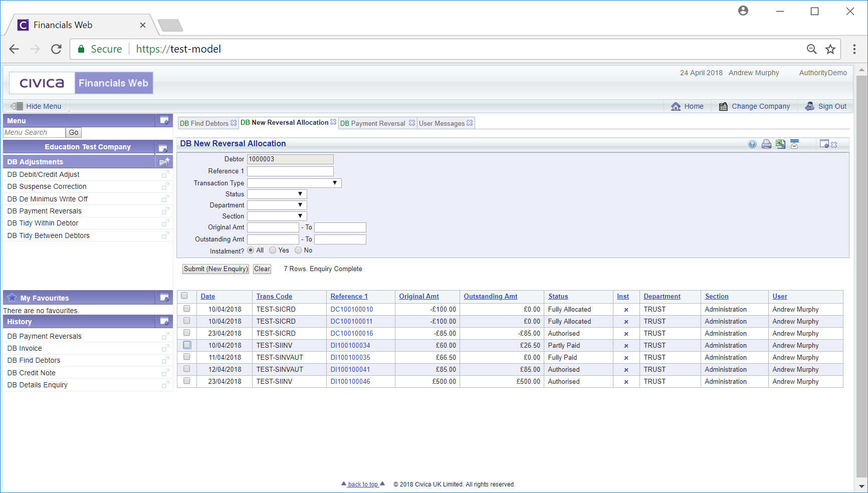Screen dimensions: 868x493
Task: Open the Transaction Type dropdown
Action: pyautogui.click(x=294, y=183)
